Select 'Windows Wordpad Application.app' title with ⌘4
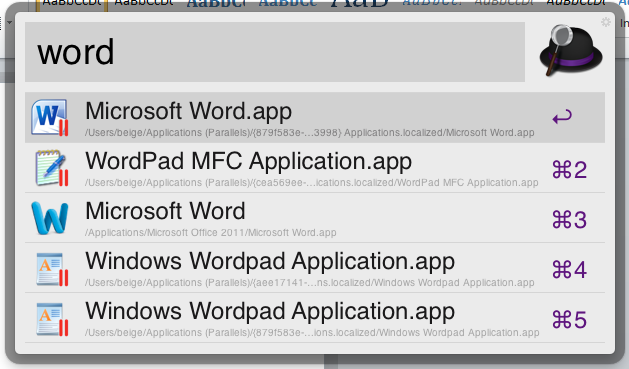The image size is (629, 369). [x=270, y=262]
